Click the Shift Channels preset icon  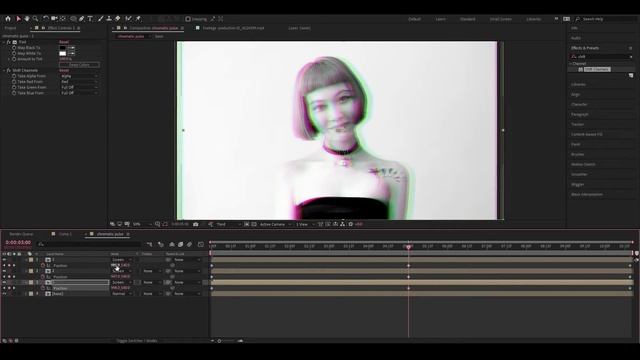[x=580, y=70]
